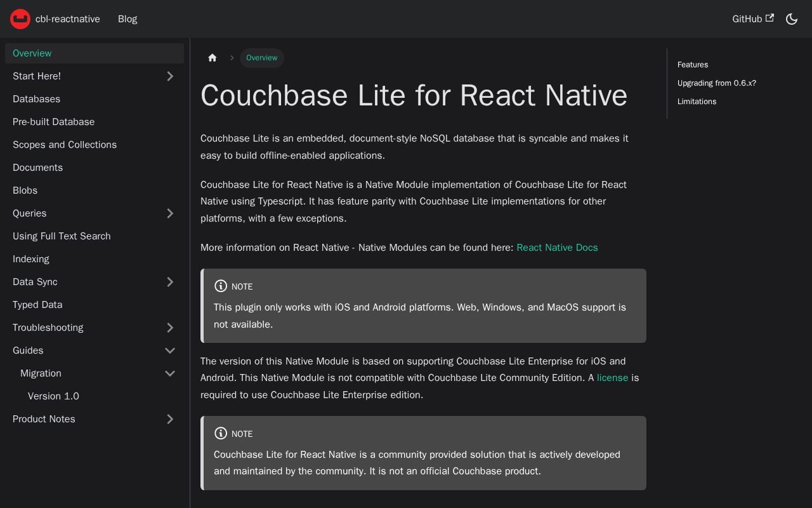Collapse the Guides section chevron

pyautogui.click(x=170, y=351)
